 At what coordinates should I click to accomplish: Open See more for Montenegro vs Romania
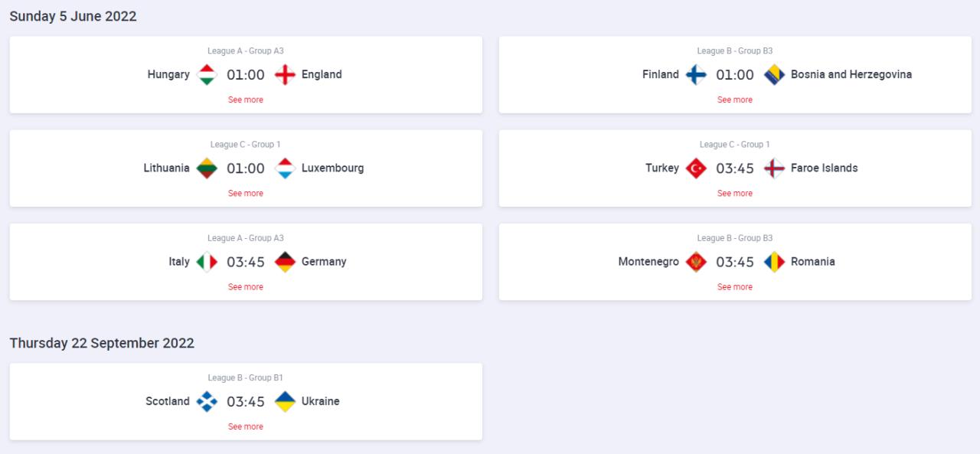tap(735, 286)
